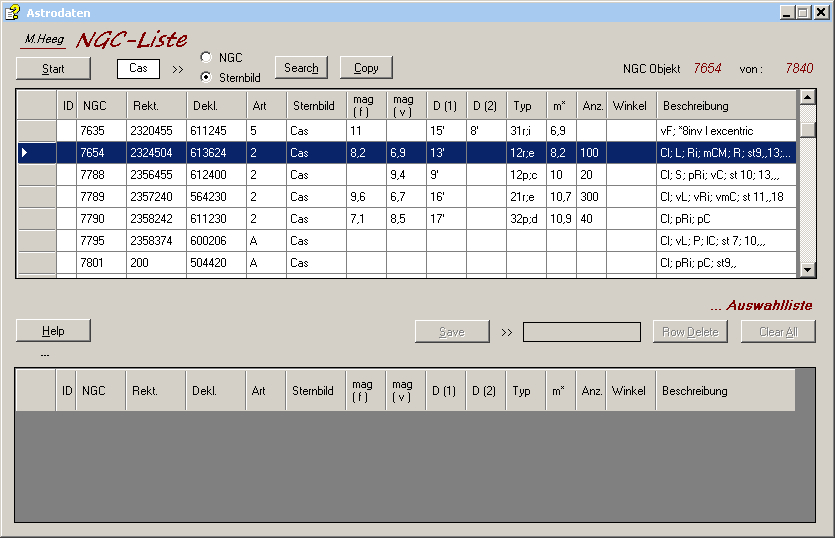
Task: Click the D (1) column header in upper table
Action: tap(446, 105)
